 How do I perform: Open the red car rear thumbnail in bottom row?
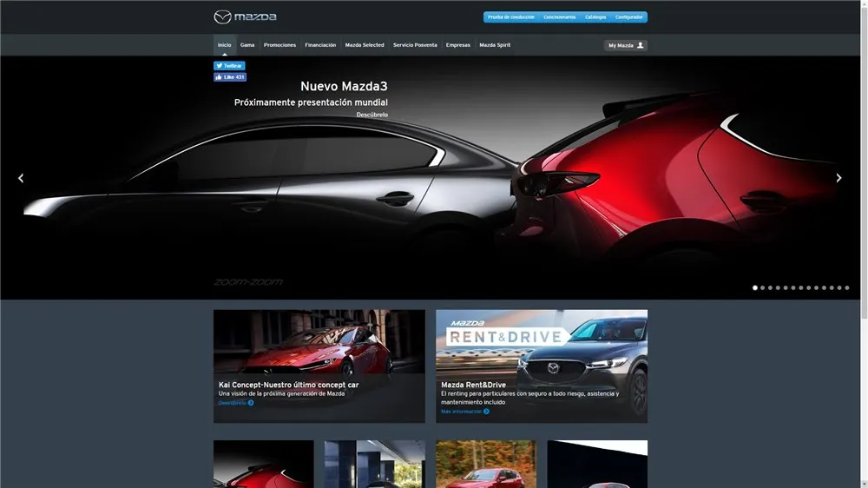[x=264, y=465]
